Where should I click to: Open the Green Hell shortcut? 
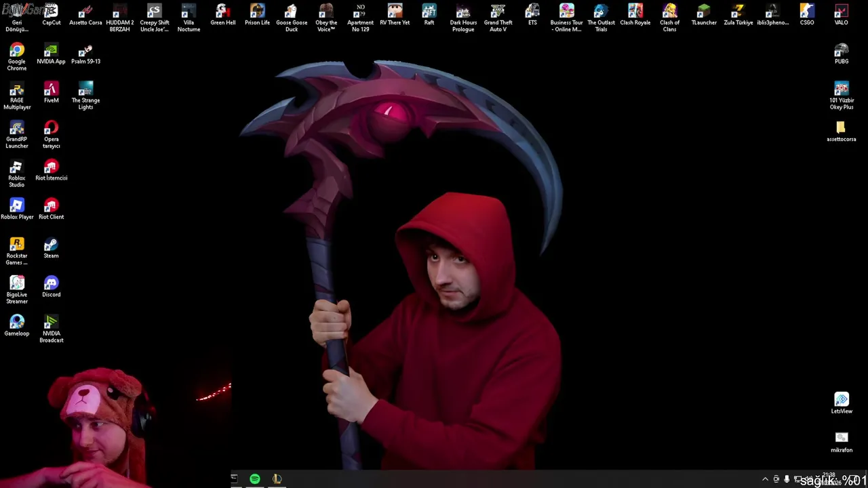(x=222, y=15)
